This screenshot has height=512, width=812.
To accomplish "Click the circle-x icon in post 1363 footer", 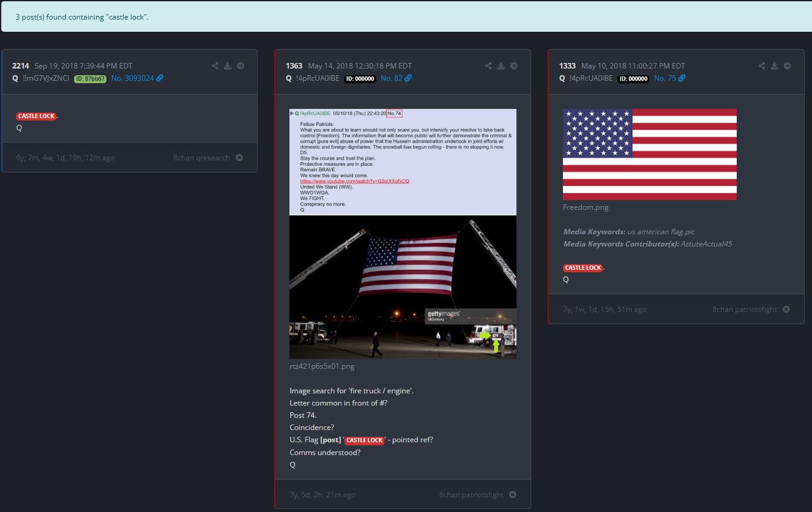I will 513,495.
